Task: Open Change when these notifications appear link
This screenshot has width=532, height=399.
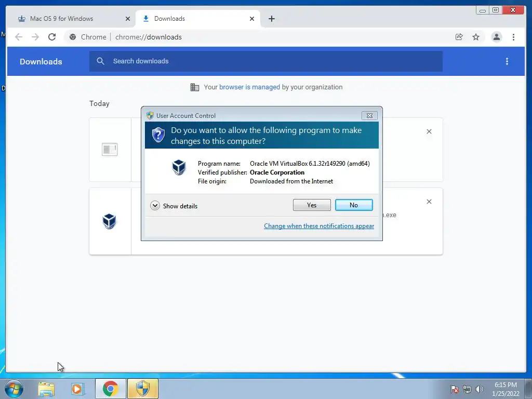Action: (x=319, y=226)
